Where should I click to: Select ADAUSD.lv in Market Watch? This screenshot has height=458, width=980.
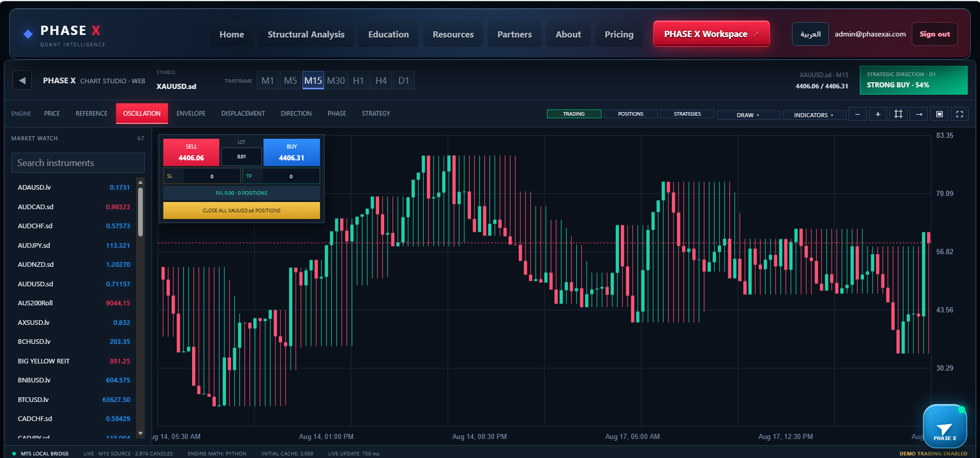coord(74,188)
